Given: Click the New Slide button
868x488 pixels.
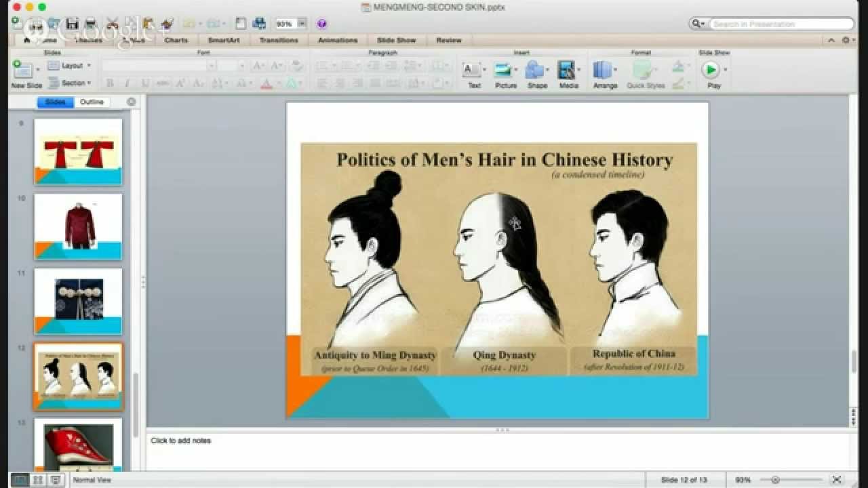Looking at the screenshot, I should tap(23, 70).
